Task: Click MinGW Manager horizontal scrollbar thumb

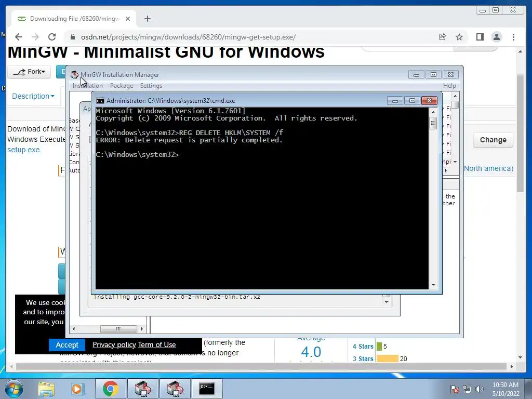Action: [x=118, y=329]
